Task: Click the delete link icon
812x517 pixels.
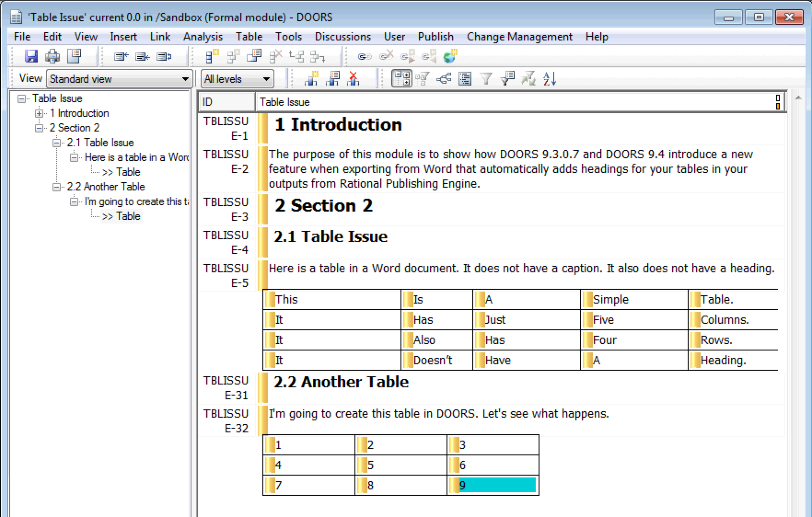Action: click(x=386, y=56)
